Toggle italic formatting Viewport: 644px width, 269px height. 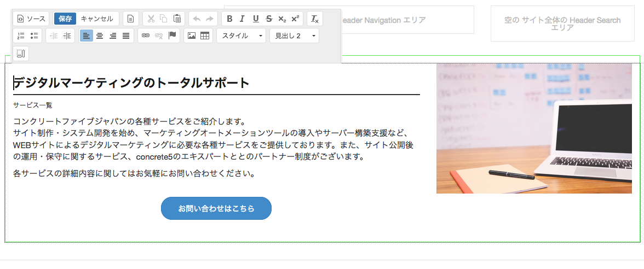(x=242, y=19)
